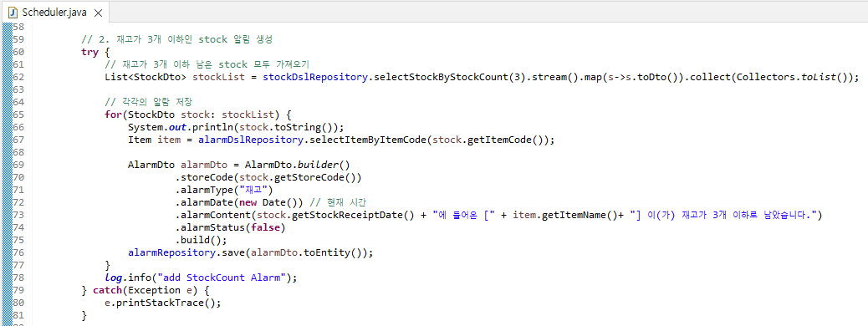Click the Java file icon on Scheduler.java tab
Screen dimensions: 868x326
(x=13, y=13)
